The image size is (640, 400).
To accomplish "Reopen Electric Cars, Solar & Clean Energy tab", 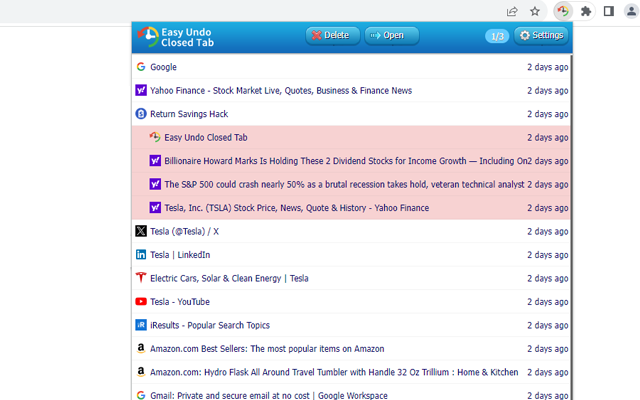I will [351, 278].
